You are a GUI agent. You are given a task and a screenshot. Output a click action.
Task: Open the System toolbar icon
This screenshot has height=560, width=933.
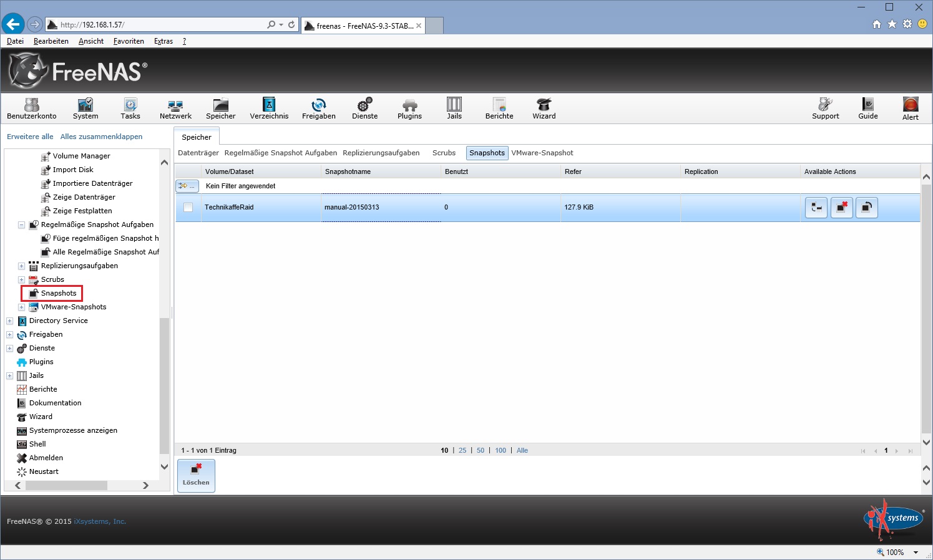point(85,109)
